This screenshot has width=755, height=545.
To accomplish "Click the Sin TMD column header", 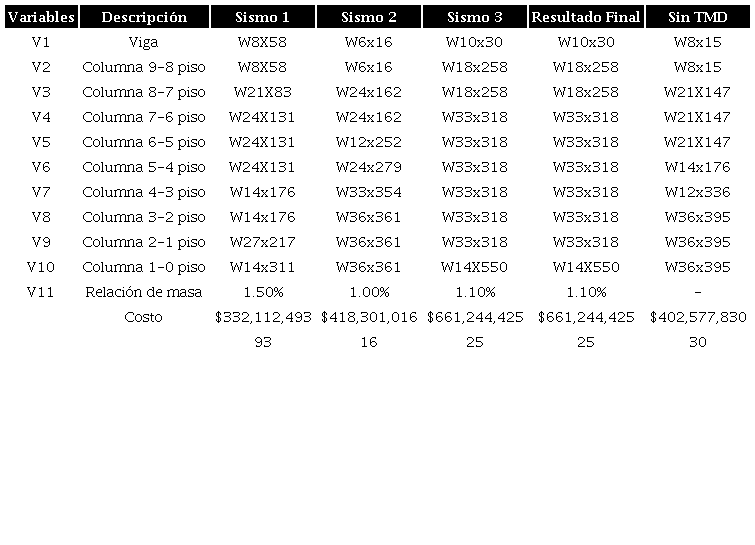I will pos(698,17).
